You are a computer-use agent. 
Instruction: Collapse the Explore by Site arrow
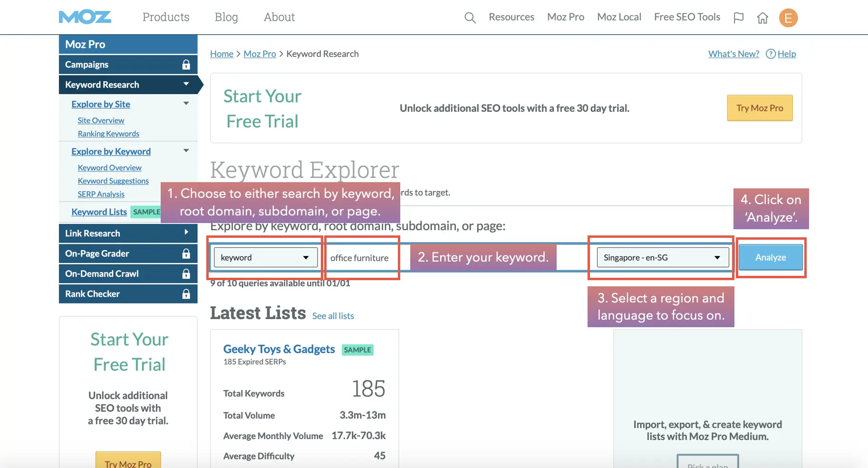pyautogui.click(x=186, y=103)
